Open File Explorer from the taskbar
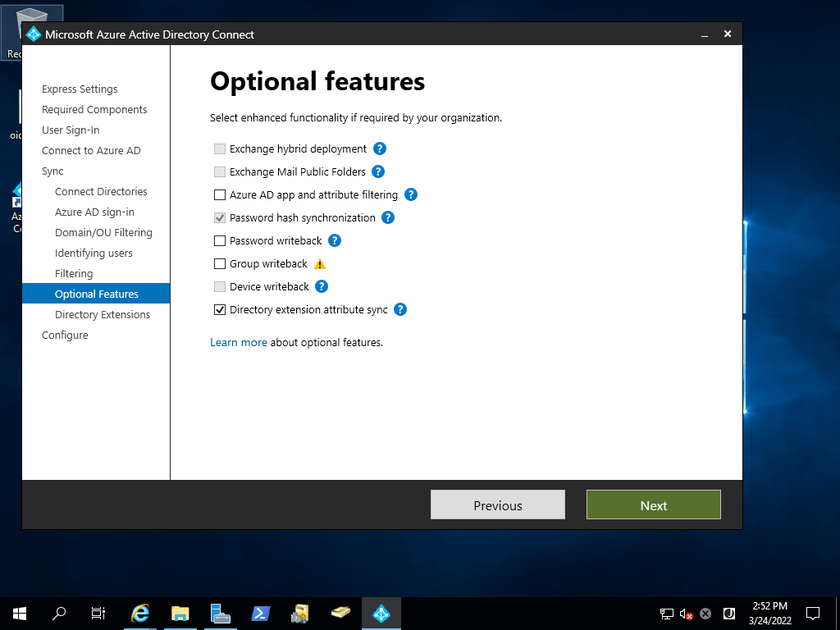The height and width of the screenshot is (630, 840). [180, 614]
